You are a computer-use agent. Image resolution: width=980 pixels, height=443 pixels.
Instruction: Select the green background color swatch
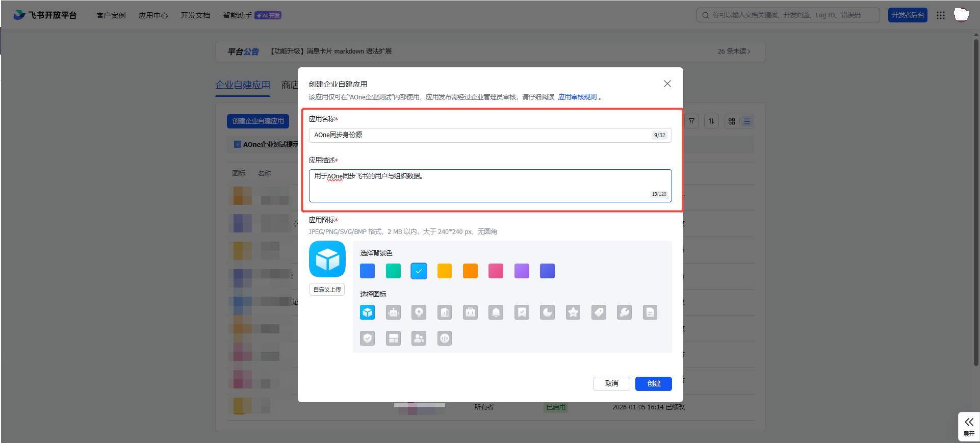tap(393, 271)
